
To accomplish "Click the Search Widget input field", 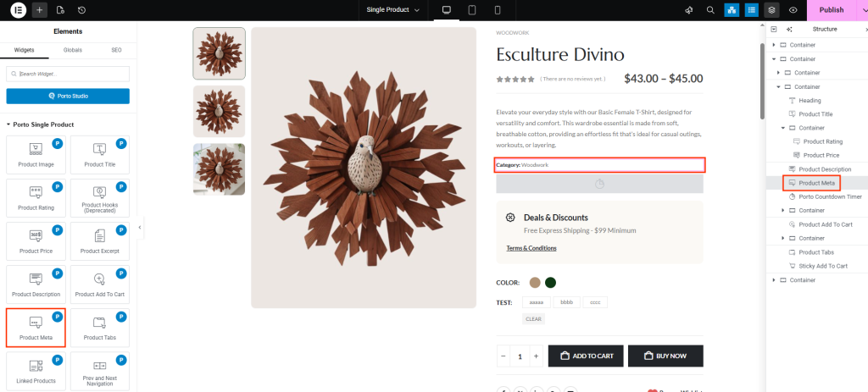I will (68, 74).
